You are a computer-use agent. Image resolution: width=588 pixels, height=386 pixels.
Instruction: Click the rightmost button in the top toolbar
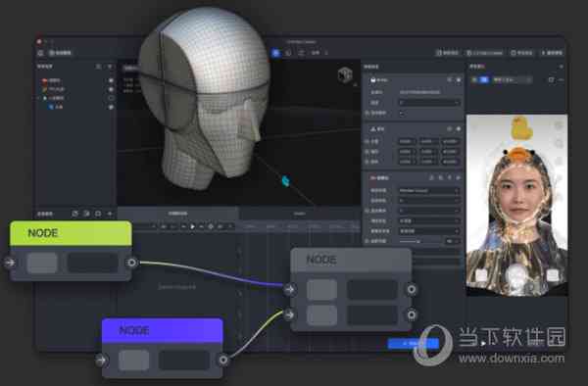[x=552, y=53]
